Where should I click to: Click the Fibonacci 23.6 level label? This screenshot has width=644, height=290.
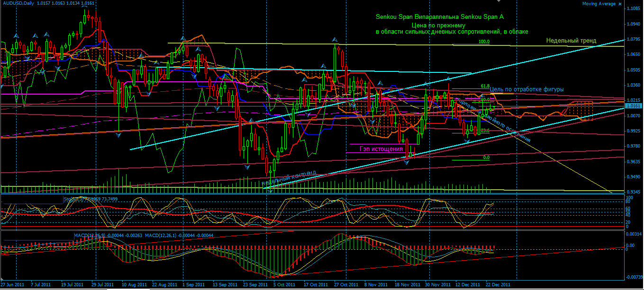[x=485, y=131]
